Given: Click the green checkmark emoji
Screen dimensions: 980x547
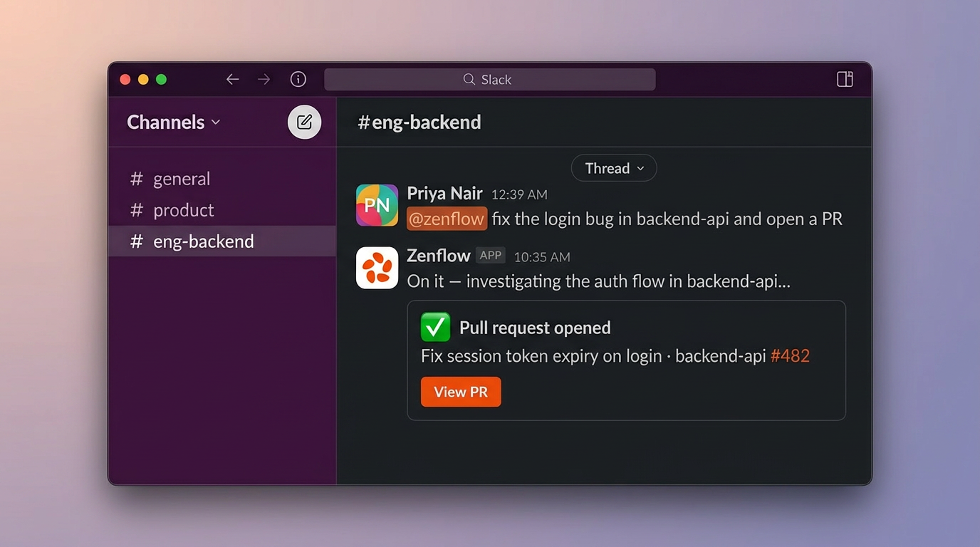Looking at the screenshot, I should (x=435, y=328).
